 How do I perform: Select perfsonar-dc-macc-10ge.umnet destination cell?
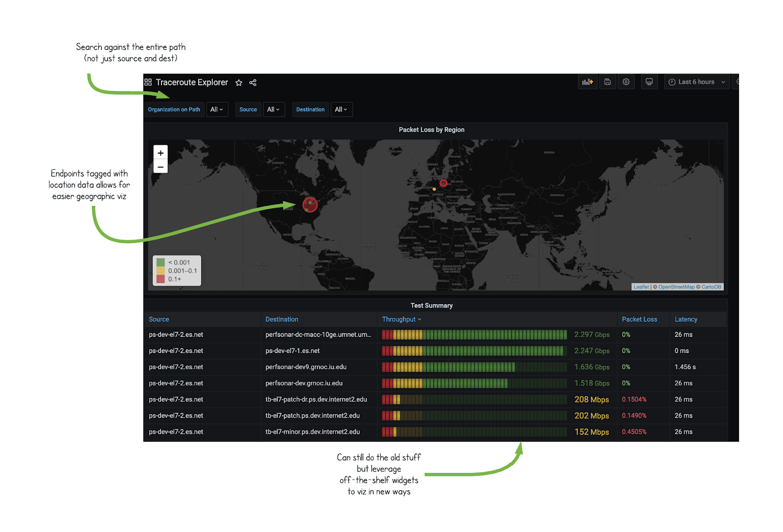tap(319, 335)
